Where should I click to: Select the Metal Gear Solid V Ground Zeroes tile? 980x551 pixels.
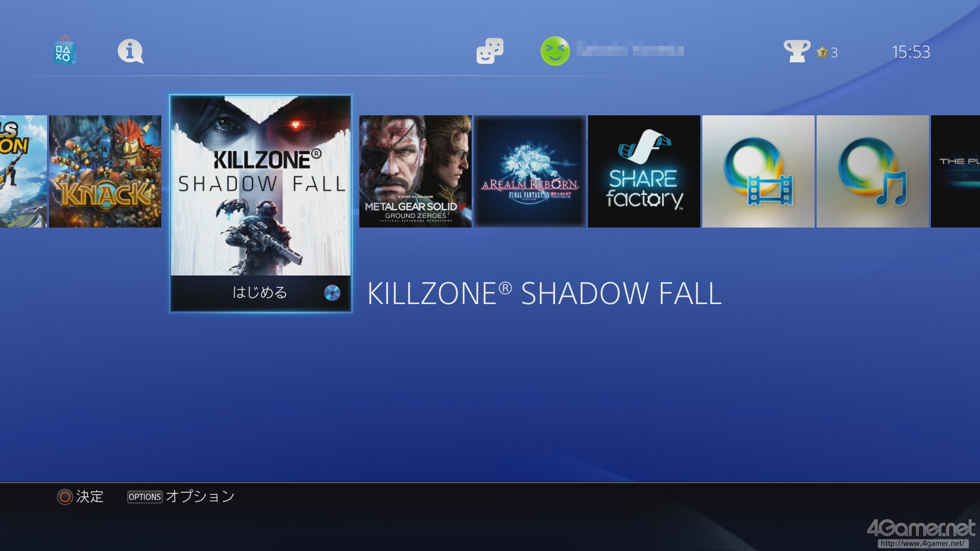pos(415,171)
